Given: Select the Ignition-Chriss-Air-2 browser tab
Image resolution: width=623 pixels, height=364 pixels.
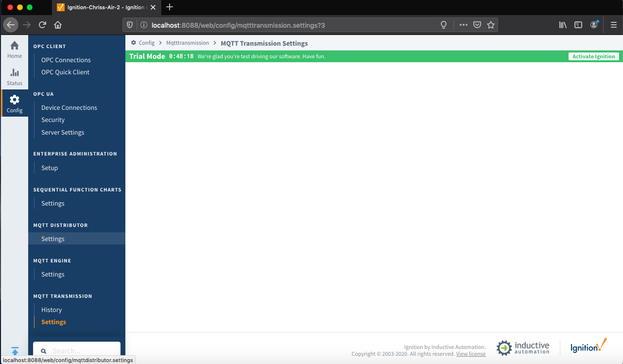Looking at the screenshot, I should pos(106,7).
